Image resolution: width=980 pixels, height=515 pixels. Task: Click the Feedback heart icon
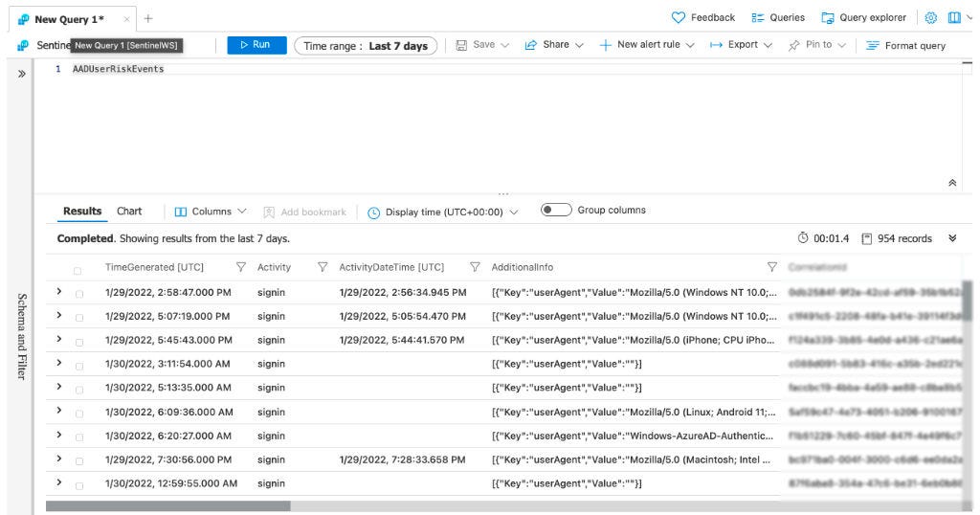[x=679, y=18]
